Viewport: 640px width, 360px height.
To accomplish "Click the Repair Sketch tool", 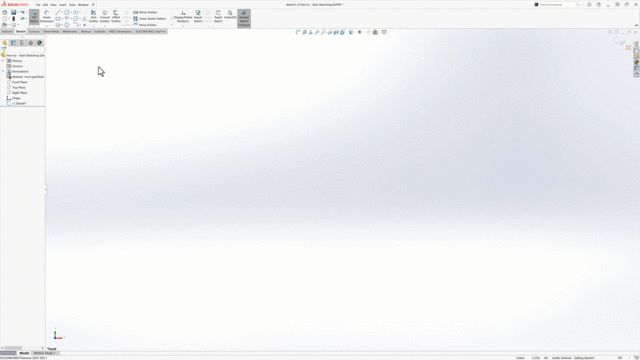I will pyautogui.click(x=198, y=16).
